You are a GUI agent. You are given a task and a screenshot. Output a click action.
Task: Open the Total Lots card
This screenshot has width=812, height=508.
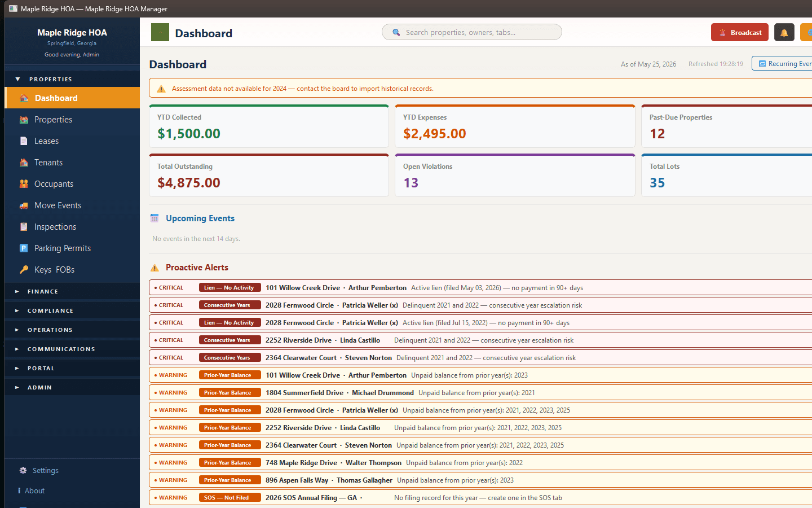click(727, 176)
